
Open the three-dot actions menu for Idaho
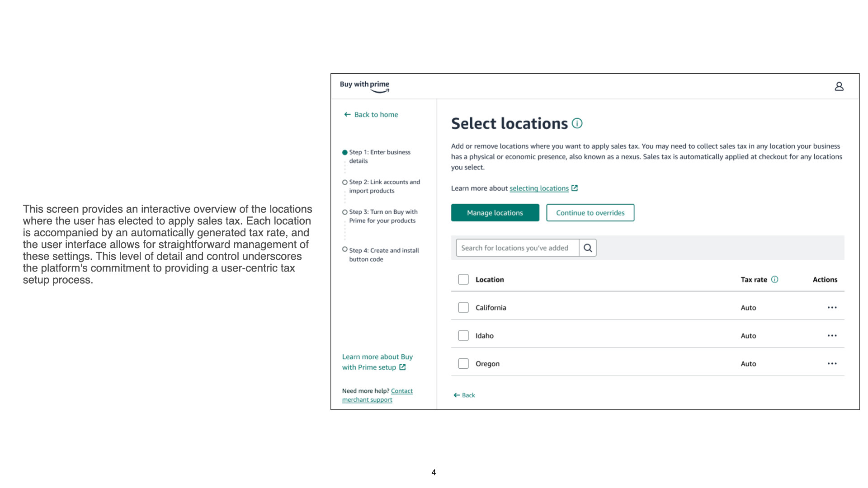(832, 336)
